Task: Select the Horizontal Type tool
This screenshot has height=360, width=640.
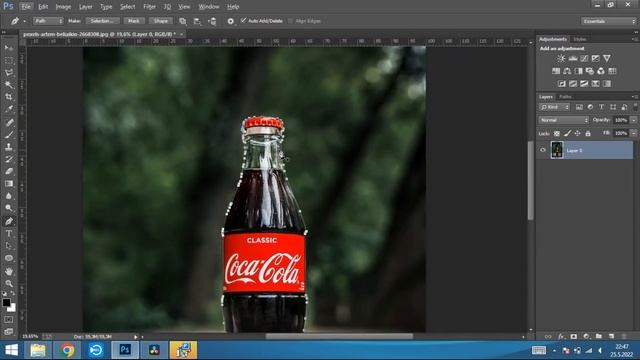Action: tap(9, 233)
